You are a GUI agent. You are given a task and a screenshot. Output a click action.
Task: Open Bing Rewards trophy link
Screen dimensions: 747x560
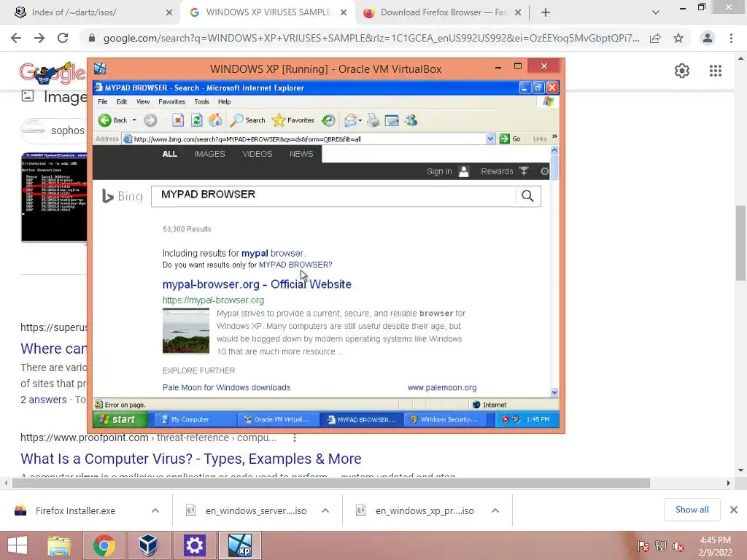pos(505,171)
